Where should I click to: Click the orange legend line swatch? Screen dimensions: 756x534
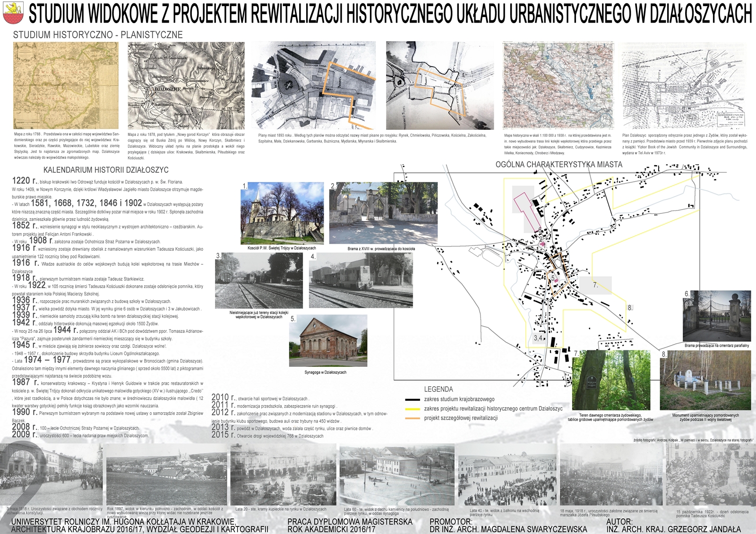(412, 418)
